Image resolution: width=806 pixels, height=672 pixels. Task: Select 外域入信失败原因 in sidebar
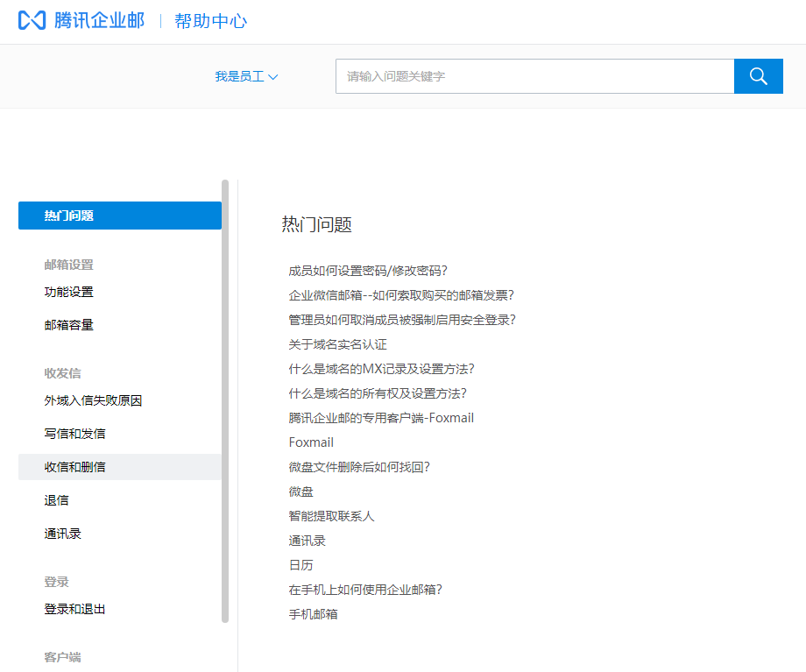(x=94, y=400)
